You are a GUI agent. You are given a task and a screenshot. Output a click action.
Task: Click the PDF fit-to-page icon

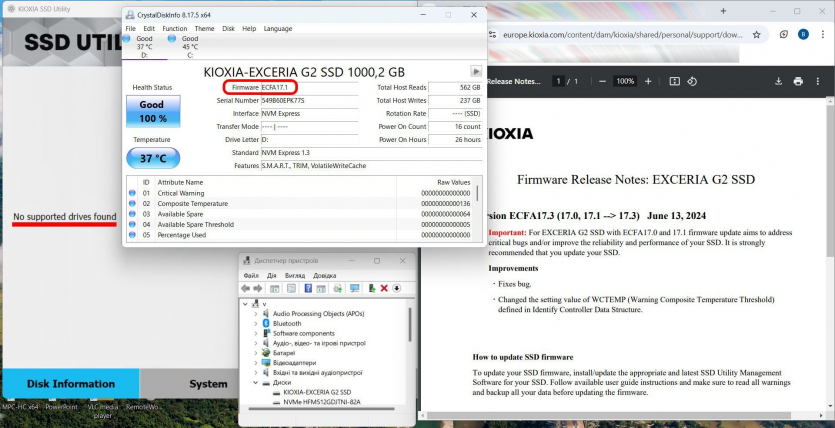tap(675, 81)
